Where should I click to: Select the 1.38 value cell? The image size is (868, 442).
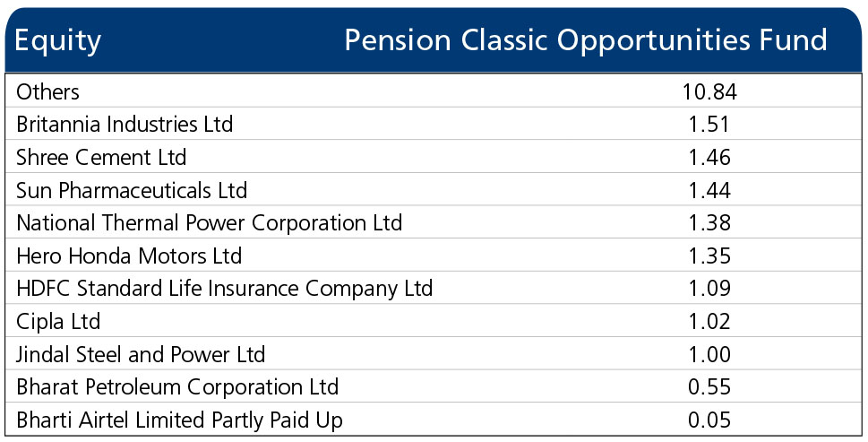click(709, 222)
